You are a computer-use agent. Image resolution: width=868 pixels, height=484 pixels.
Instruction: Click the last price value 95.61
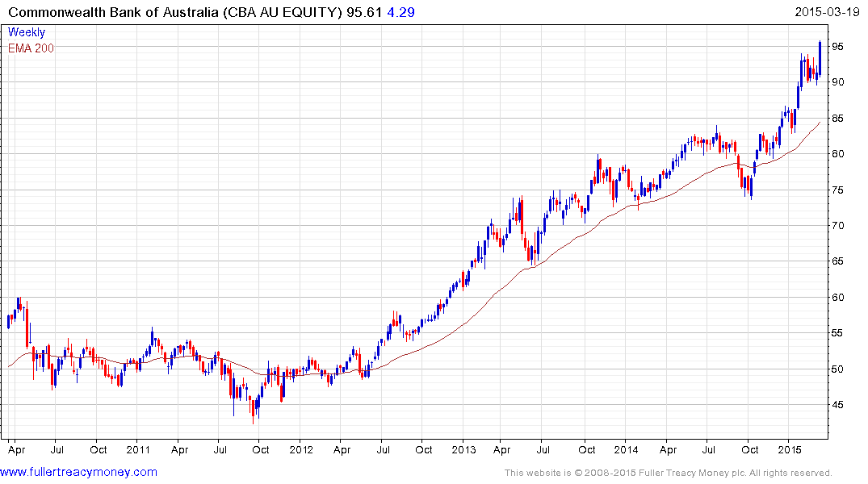[x=364, y=12]
